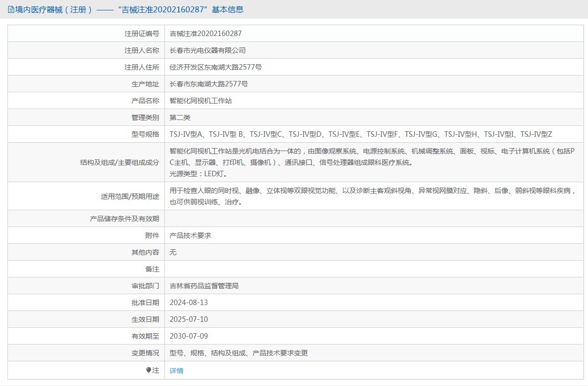
Task: Click the document icon in page header
Action: click(11, 9)
